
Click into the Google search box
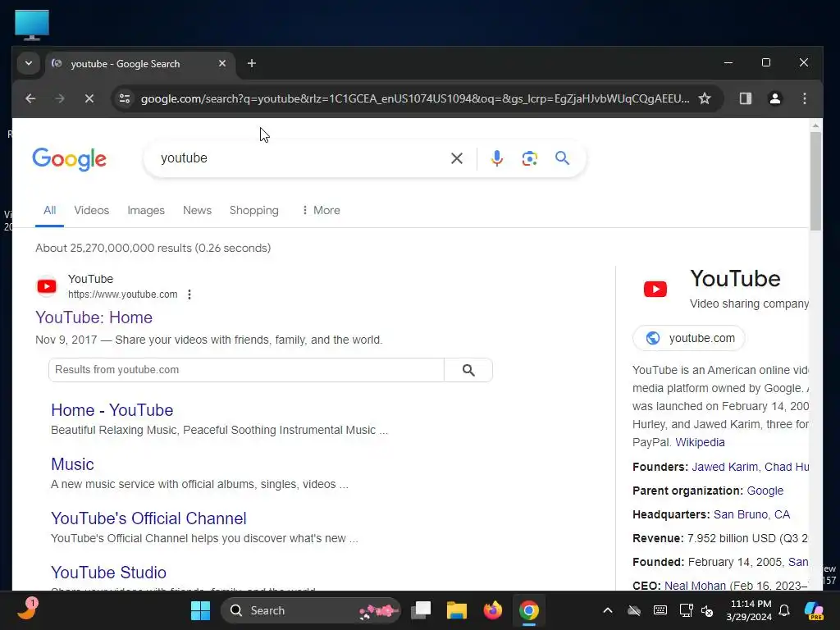pos(300,158)
